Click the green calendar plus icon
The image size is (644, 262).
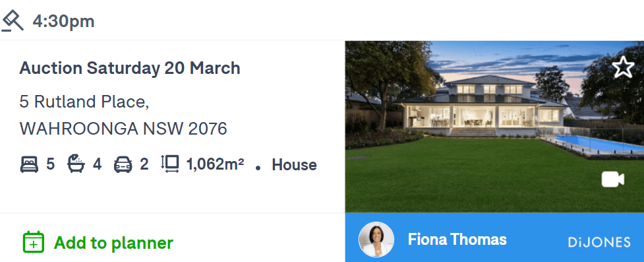33,242
